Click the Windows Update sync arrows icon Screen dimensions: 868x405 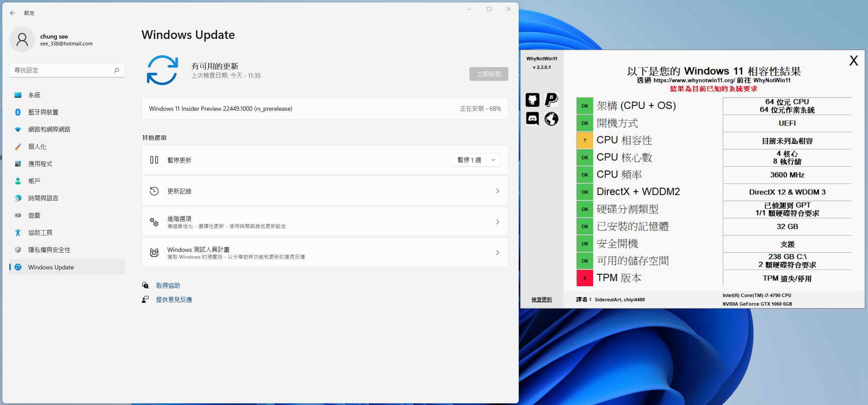[162, 70]
